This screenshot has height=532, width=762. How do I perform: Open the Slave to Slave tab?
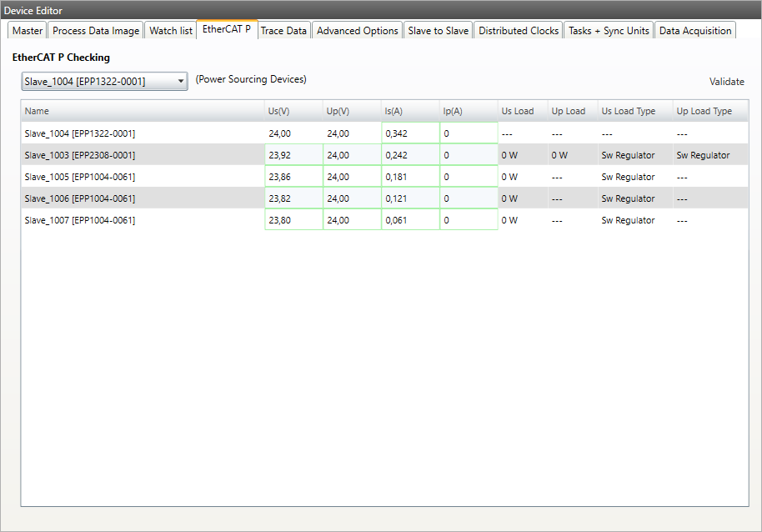coord(438,31)
